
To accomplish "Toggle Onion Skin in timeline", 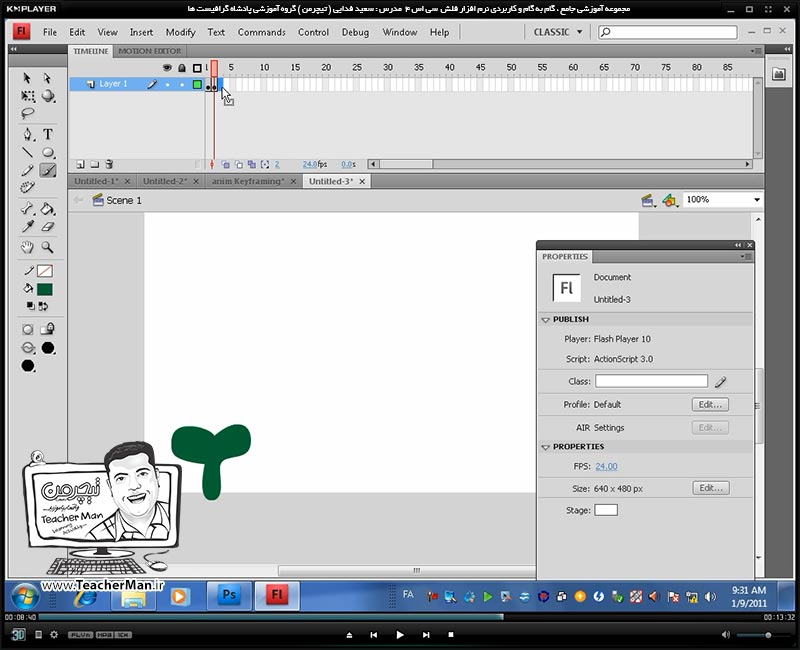I will click(225, 164).
